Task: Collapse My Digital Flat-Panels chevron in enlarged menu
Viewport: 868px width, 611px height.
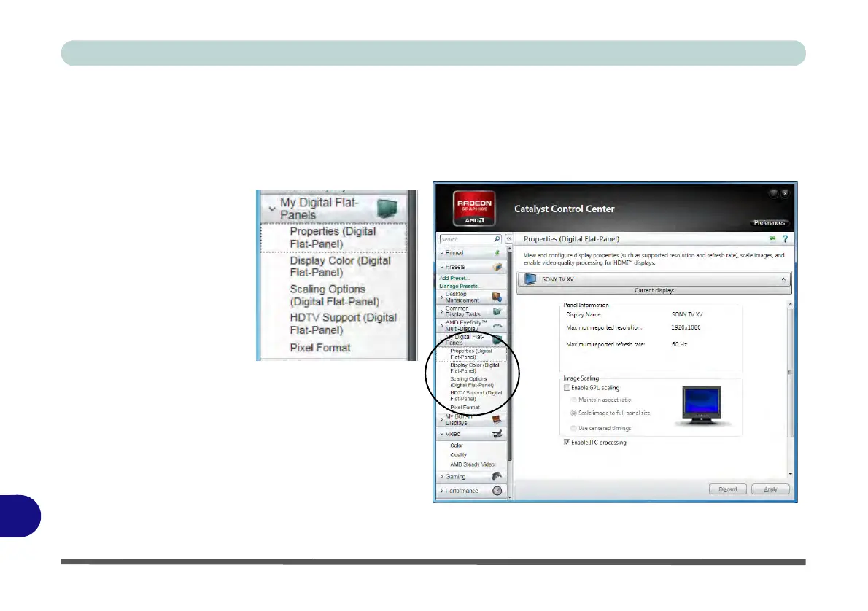Action: 272,209
